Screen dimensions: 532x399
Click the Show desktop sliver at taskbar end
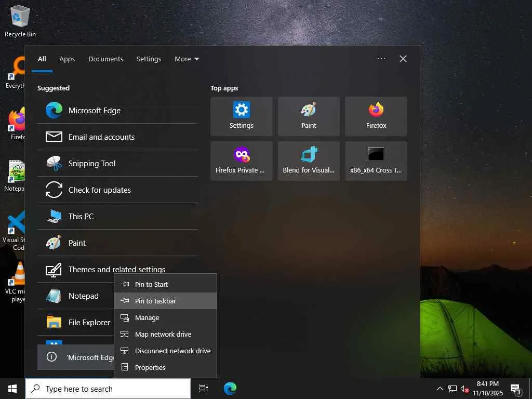point(530,389)
